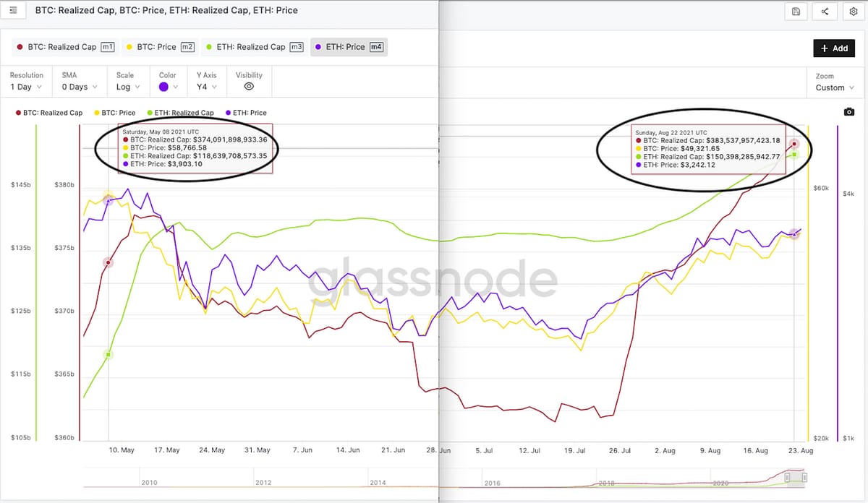868x503 pixels.
Task: Open the Zoom Custom dropdown
Action: tap(834, 82)
